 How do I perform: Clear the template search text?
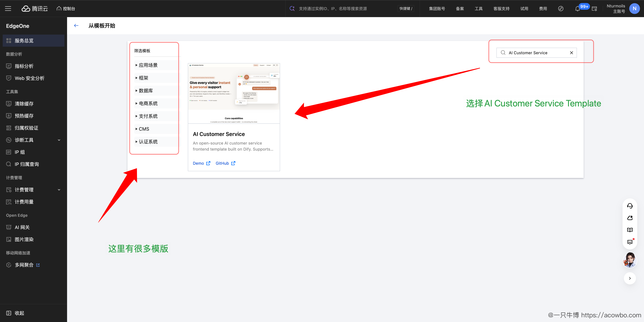click(x=571, y=53)
